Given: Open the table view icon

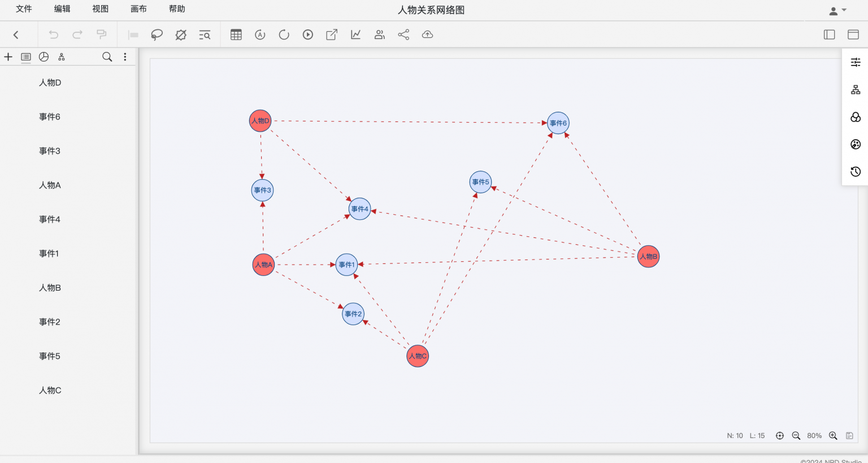Looking at the screenshot, I should 236,35.
